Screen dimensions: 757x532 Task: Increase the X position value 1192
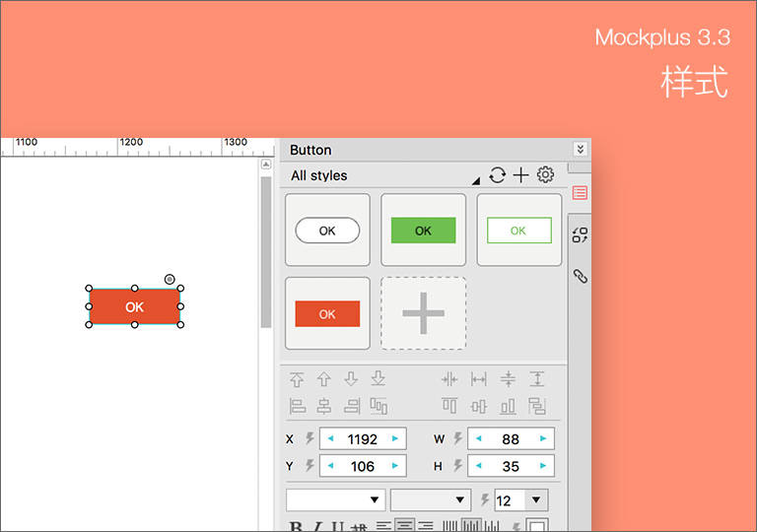click(x=395, y=439)
